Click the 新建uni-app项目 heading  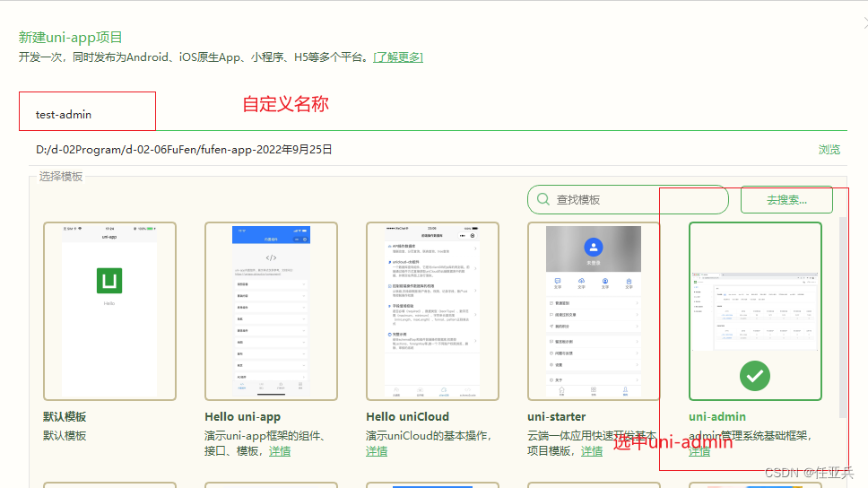[70, 37]
